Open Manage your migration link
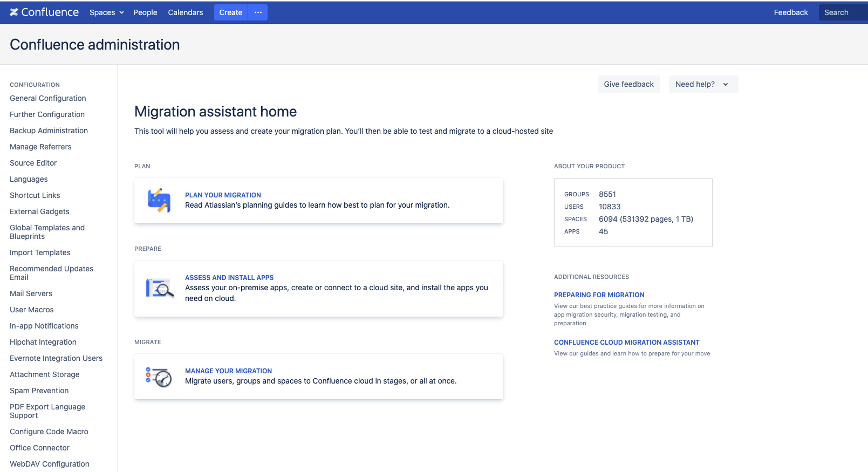868x472 pixels. (x=228, y=371)
